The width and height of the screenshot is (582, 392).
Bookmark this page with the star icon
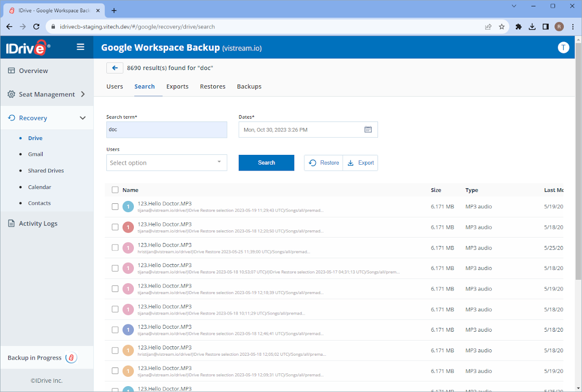[502, 26]
